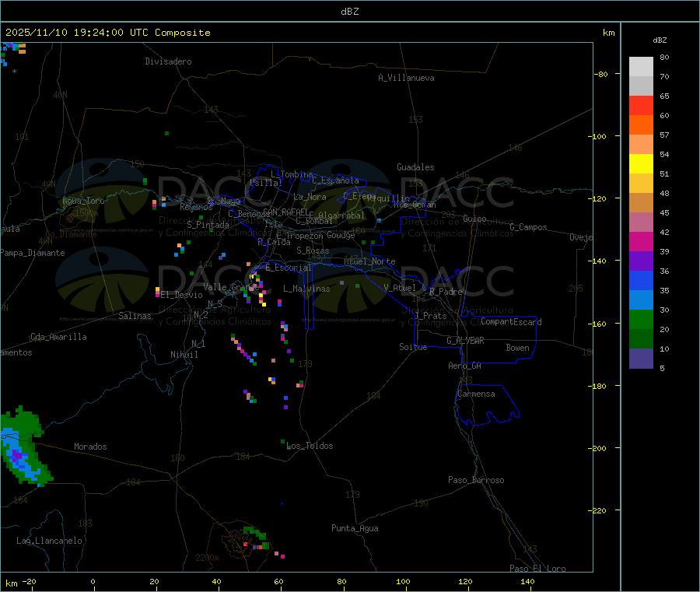Click the Carmensa location label
The width and height of the screenshot is (700, 592).
point(476,394)
